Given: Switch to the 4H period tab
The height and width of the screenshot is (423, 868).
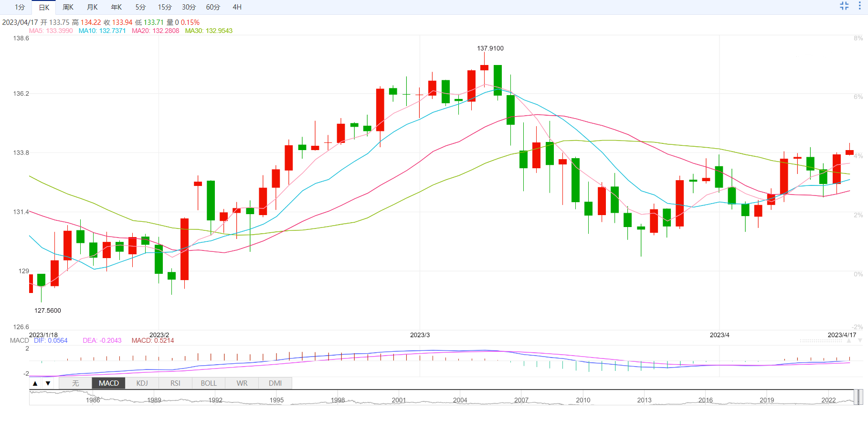Looking at the screenshot, I should pos(237,7).
